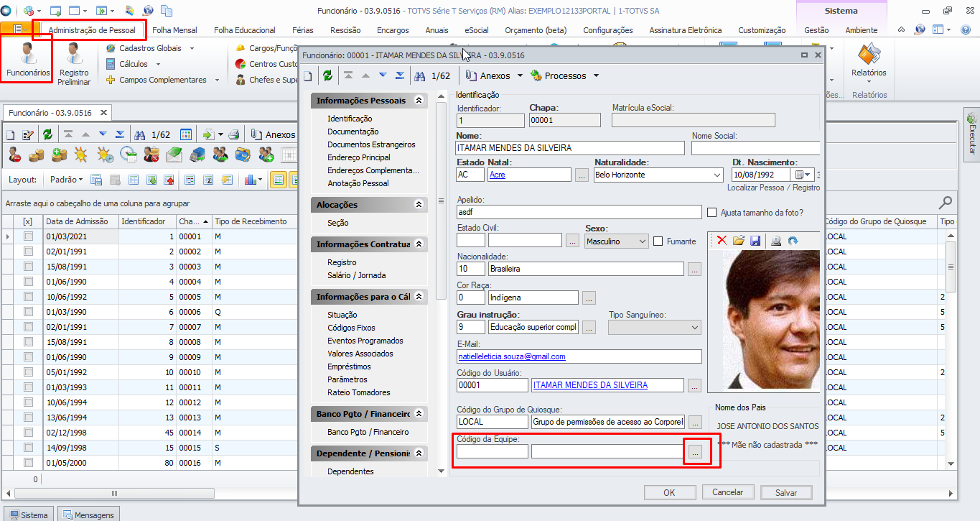Select the Funcionários icon in the ribbon
The image size is (980, 521).
pyautogui.click(x=26, y=59)
